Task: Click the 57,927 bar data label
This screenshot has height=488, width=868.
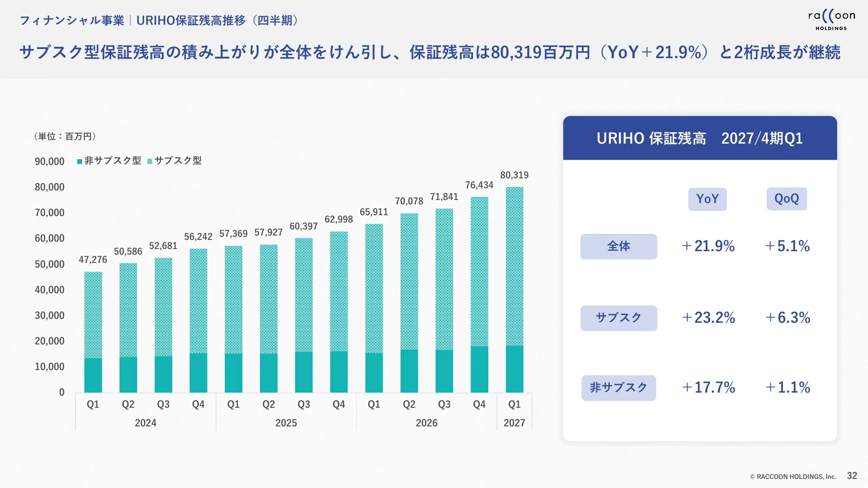Action: [268, 233]
